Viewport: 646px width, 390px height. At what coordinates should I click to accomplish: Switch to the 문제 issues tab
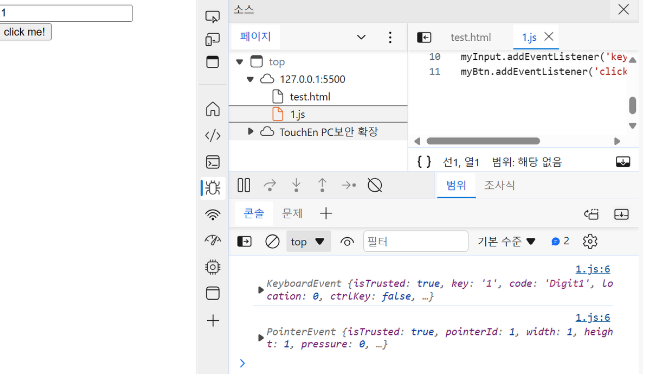(x=292, y=213)
